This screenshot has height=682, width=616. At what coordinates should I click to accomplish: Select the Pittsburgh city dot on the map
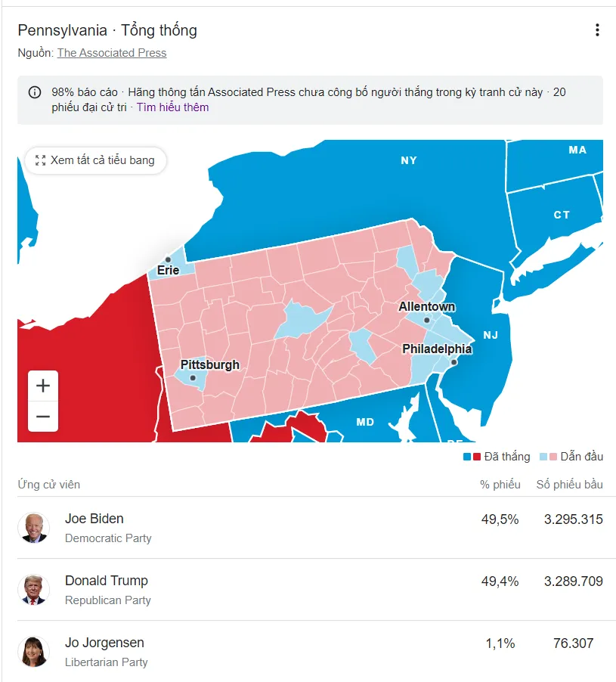coord(193,378)
